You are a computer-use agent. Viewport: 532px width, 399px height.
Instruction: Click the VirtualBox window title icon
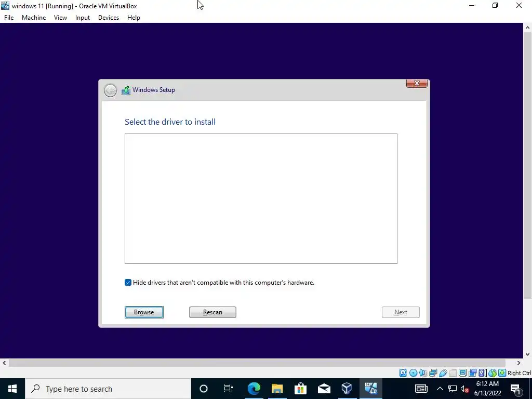[5, 6]
